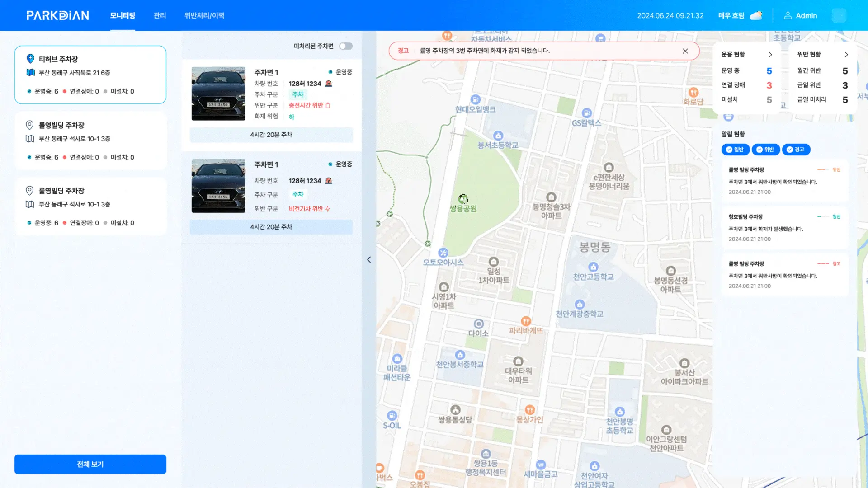Close the fire warning alert banner

(x=685, y=51)
